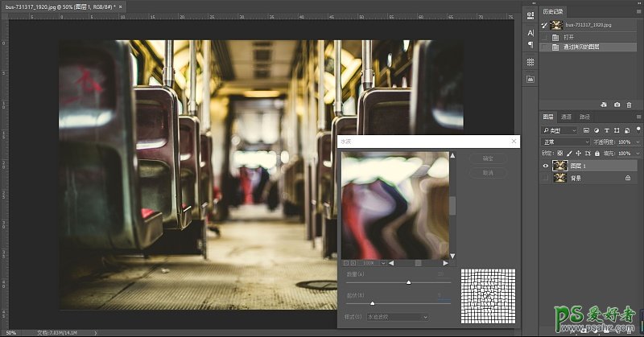Click the 取消 button in the 水波 dialog
Viewport: 644px width, 337px height.
pos(487,173)
